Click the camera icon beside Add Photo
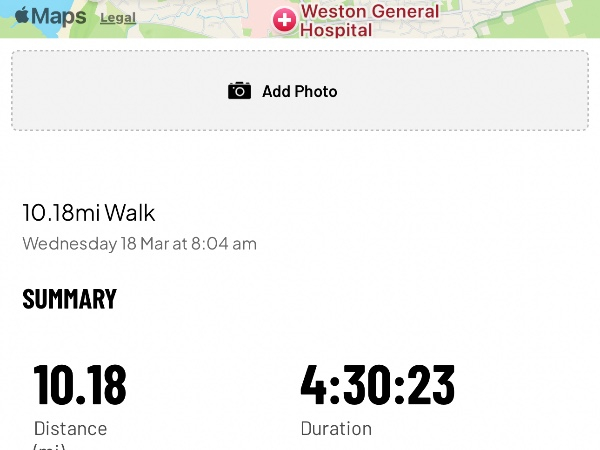 click(239, 91)
